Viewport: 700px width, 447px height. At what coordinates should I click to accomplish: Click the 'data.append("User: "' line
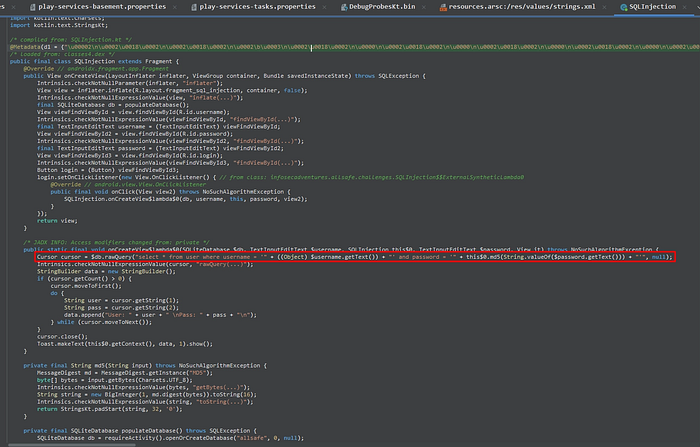(x=160, y=315)
